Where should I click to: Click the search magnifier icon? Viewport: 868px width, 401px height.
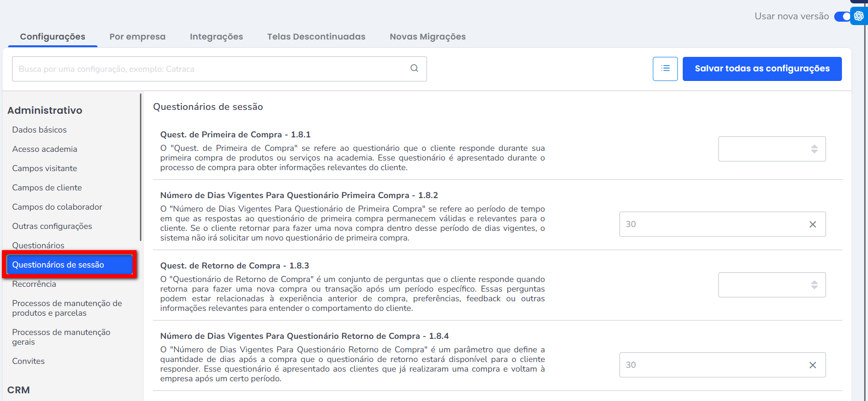pos(414,68)
